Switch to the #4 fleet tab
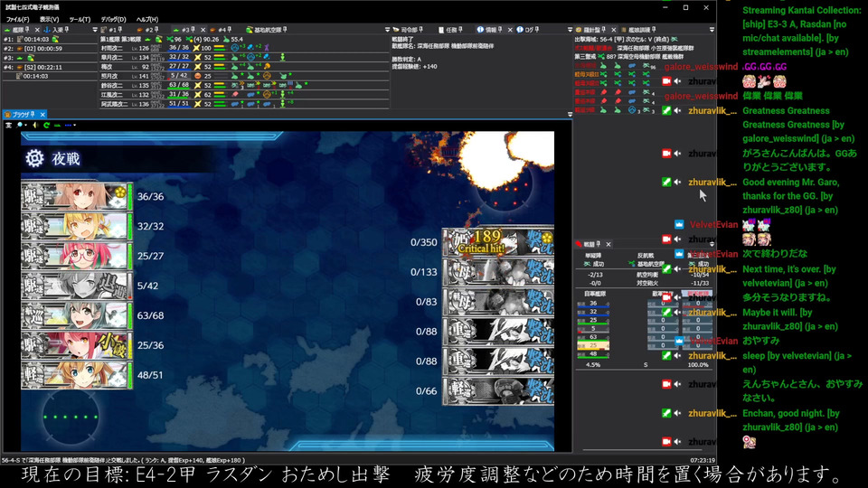This screenshot has height=488, width=868. [x=221, y=30]
